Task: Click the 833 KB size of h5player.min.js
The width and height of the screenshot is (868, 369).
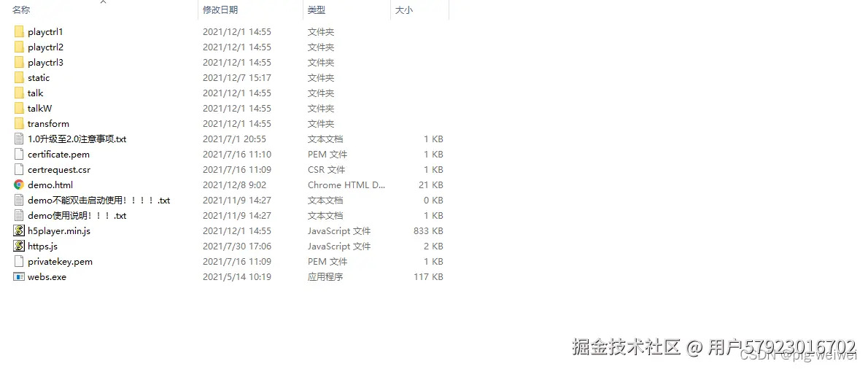Action: click(x=428, y=230)
